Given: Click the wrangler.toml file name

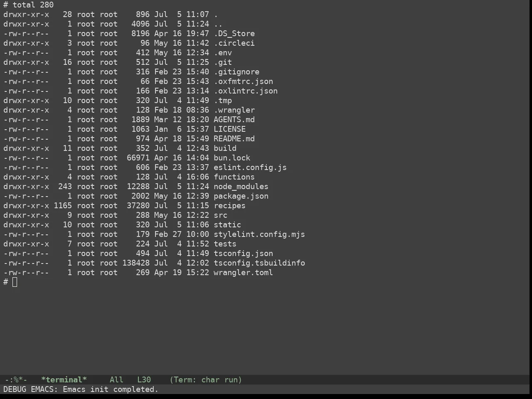Looking at the screenshot, I should 243,273.
